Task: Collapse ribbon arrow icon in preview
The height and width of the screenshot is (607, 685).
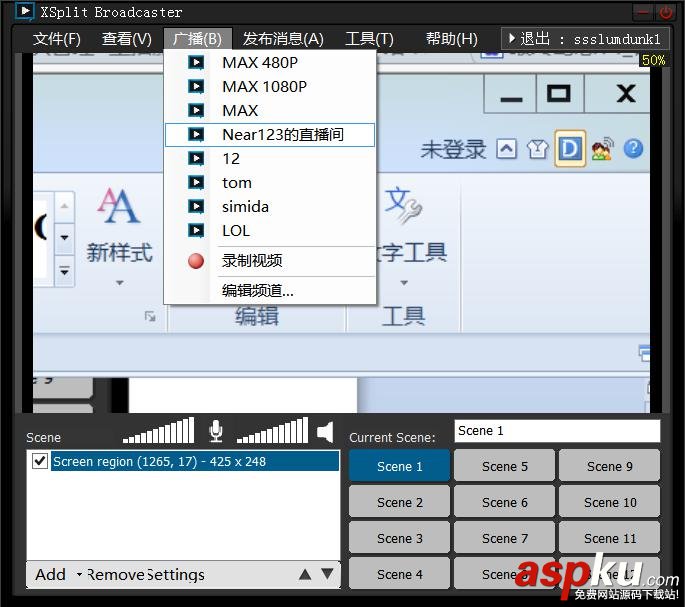Action: click(506, 149)
